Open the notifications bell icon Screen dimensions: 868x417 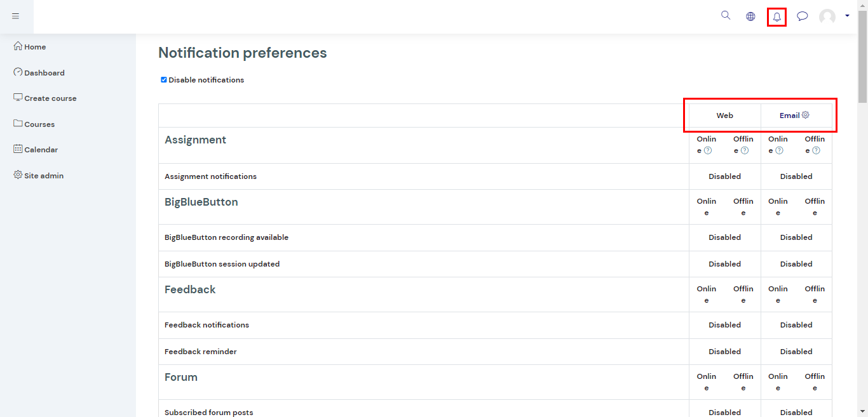(776, 17)
